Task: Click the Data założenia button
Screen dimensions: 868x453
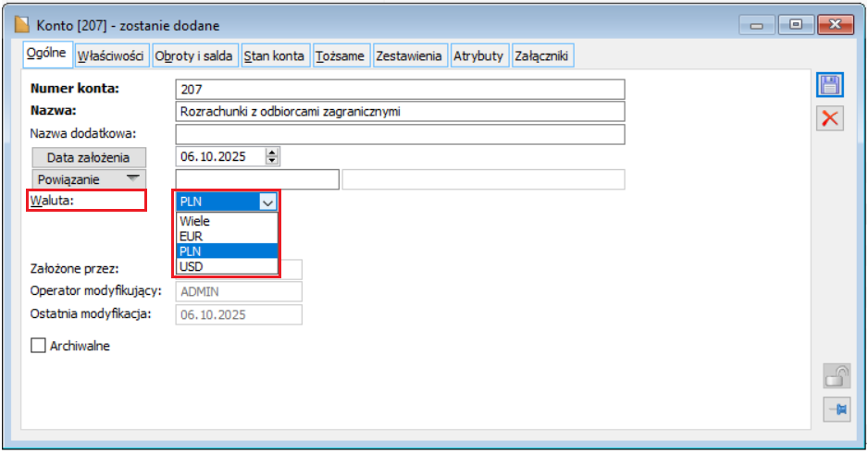Action: pos(89,157)
